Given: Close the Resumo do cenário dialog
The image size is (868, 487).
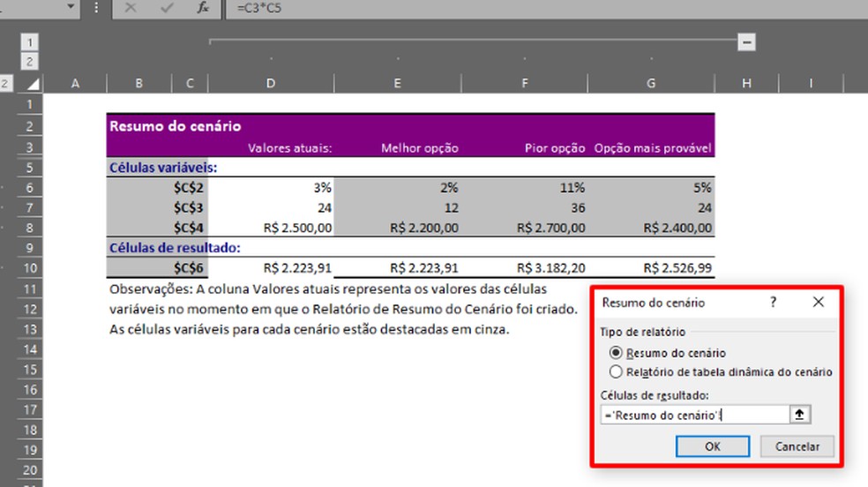Looking at the screenshot, I should (819, 302).
